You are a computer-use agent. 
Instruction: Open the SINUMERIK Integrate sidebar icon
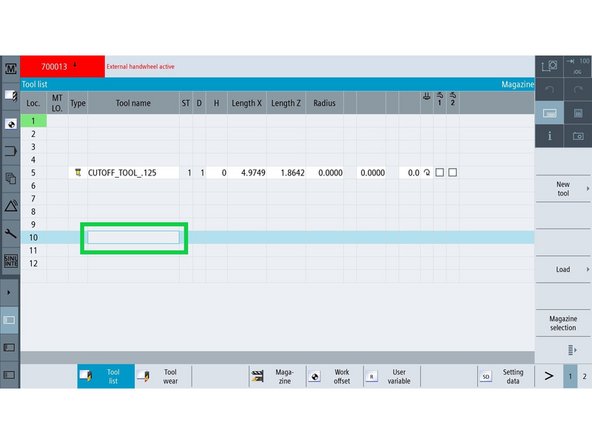11,261
